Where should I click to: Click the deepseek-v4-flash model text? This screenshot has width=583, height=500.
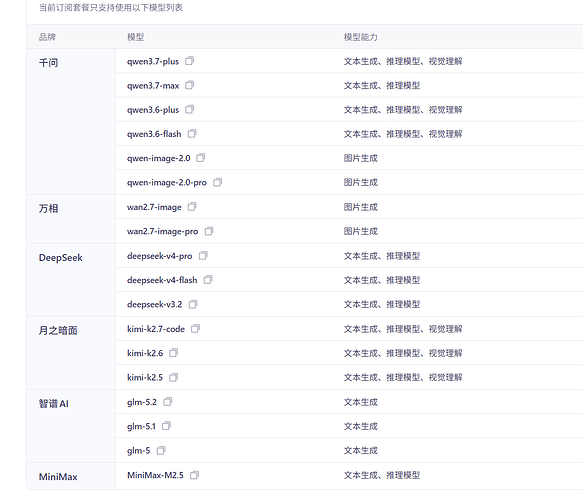tap(162, 280)
